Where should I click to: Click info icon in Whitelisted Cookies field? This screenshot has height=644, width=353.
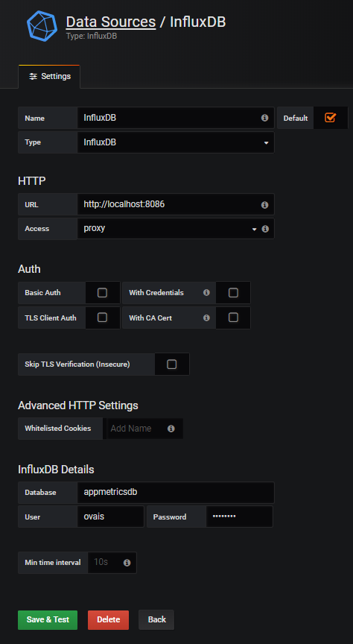[x=171, y=429]
